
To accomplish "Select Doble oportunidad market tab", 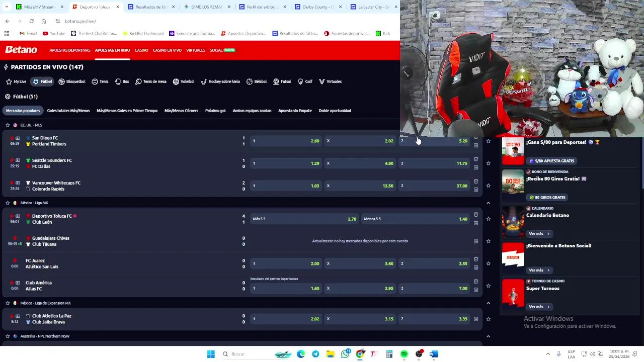I will tap(335, 111).
